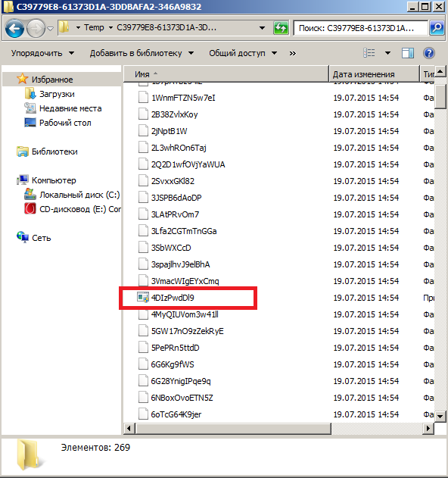
Task: Open the view options dropdown arrow
Action: 387,53
